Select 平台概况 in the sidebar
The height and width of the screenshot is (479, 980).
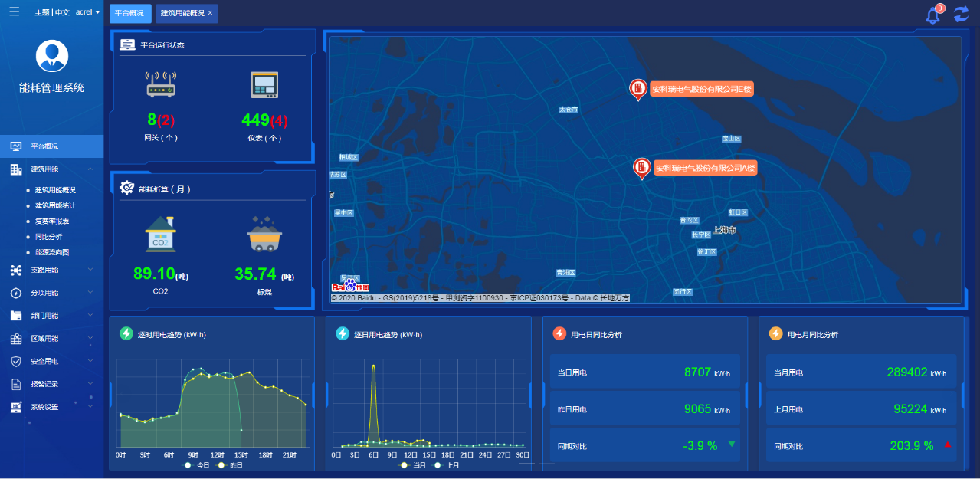[x=44, y=146]
